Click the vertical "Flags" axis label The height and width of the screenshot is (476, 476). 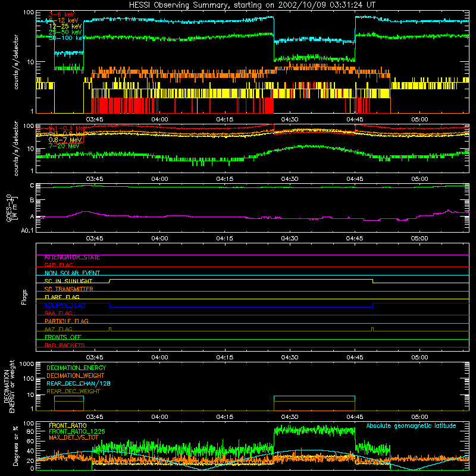24,297
